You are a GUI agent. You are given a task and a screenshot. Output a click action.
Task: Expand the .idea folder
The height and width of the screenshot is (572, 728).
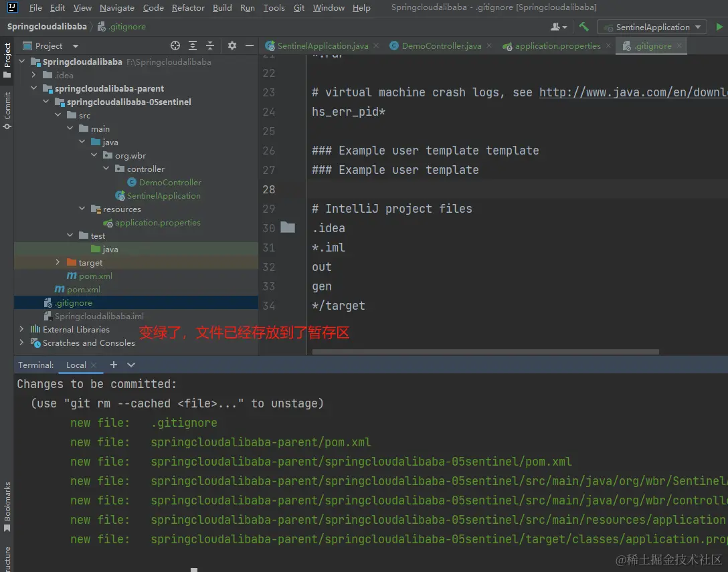tap(33, 75)
